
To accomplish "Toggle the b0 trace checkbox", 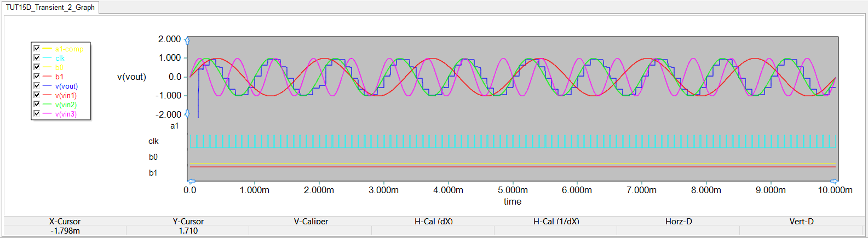I will click(37, 67).
